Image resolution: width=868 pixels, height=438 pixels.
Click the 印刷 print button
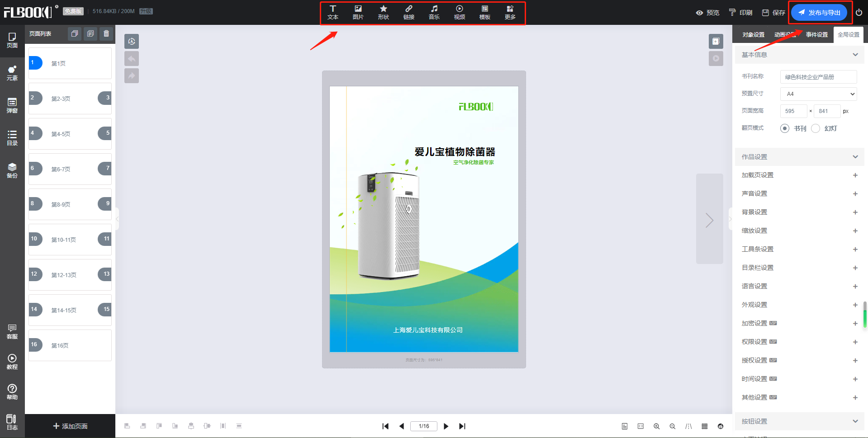(x=741, y=13)
